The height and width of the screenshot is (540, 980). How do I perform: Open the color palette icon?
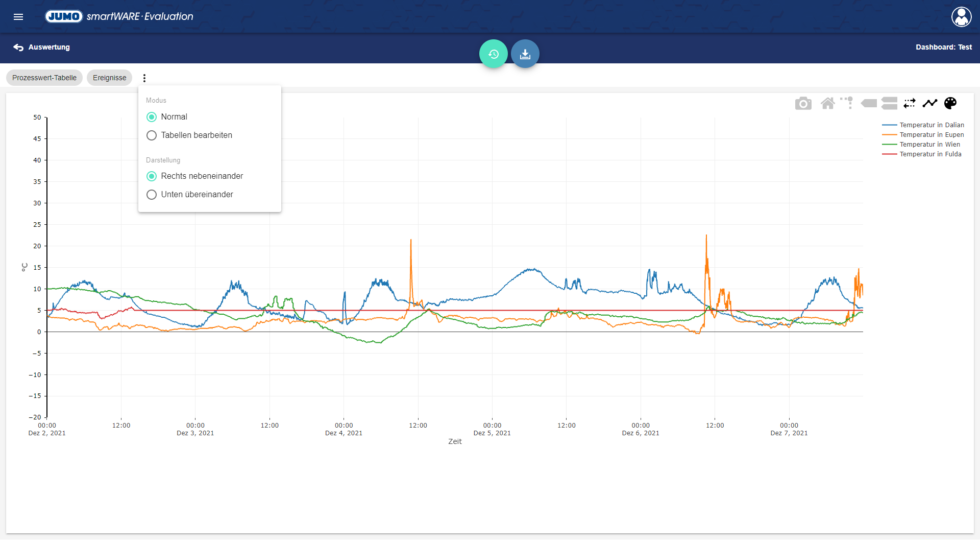pos(950,104)
